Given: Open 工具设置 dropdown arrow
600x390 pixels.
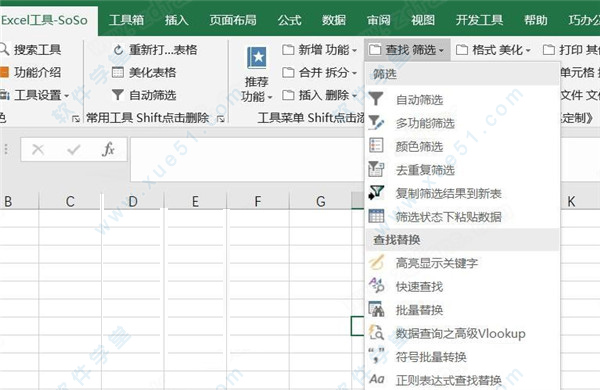Looking at the screenshot, I should pyautogui.click(x=67, y=95).
